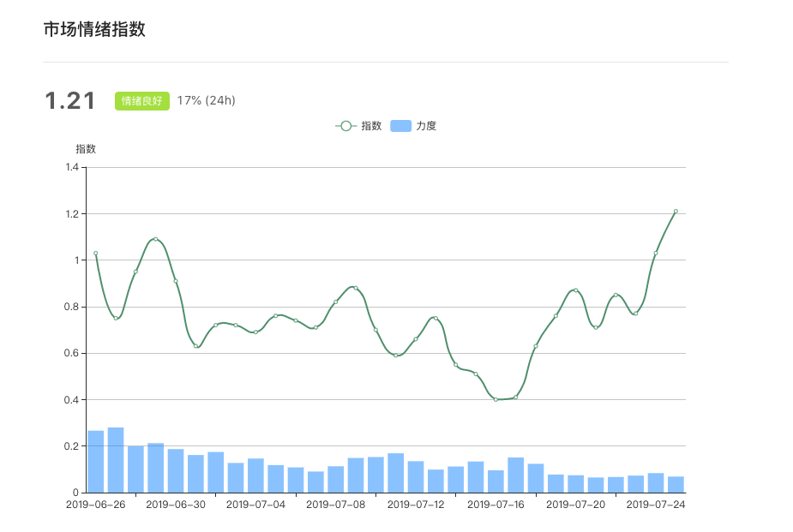The height and width of the screenshot is (532, 793).
Task: Click the lowest line point near 0.4
Action: (496, 399)
